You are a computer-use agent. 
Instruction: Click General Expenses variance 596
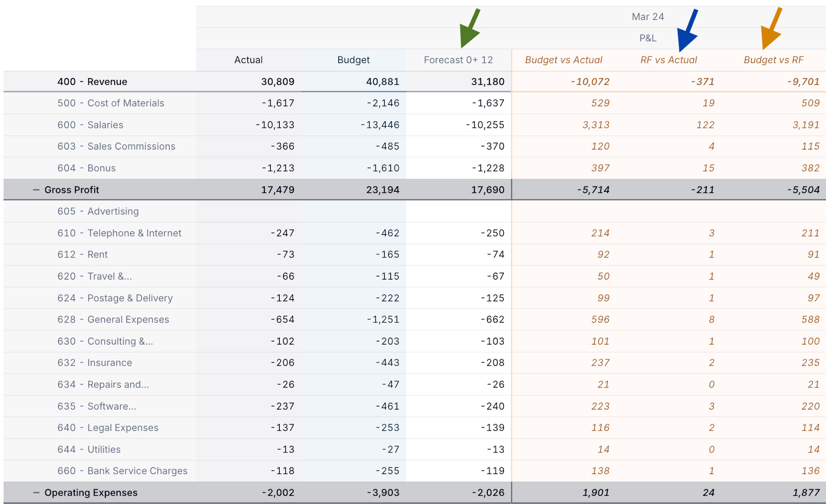[x=600, y=319]
